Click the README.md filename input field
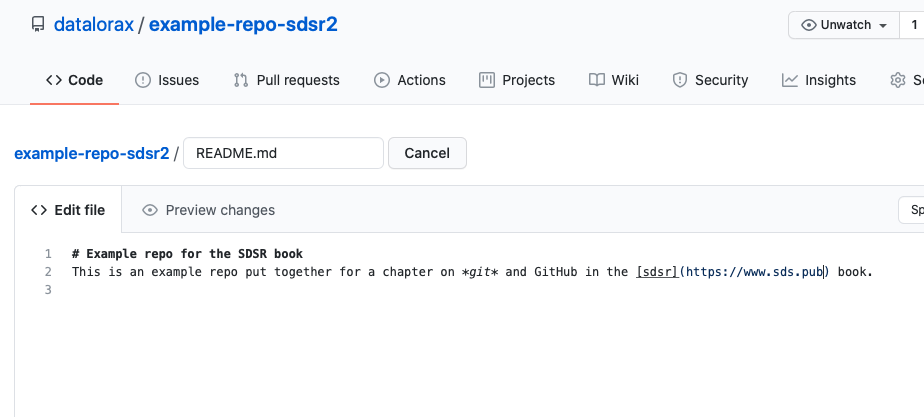Screen dimensions: 924x417 point(283,153)
